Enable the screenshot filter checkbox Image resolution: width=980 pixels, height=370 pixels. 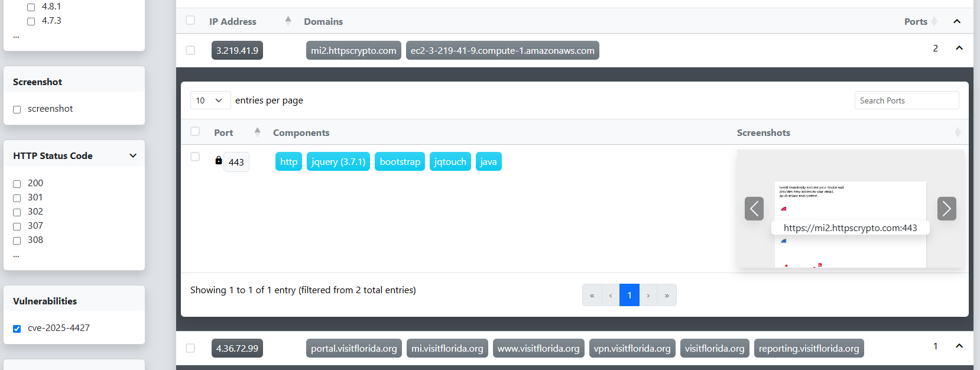pos(17,109)
